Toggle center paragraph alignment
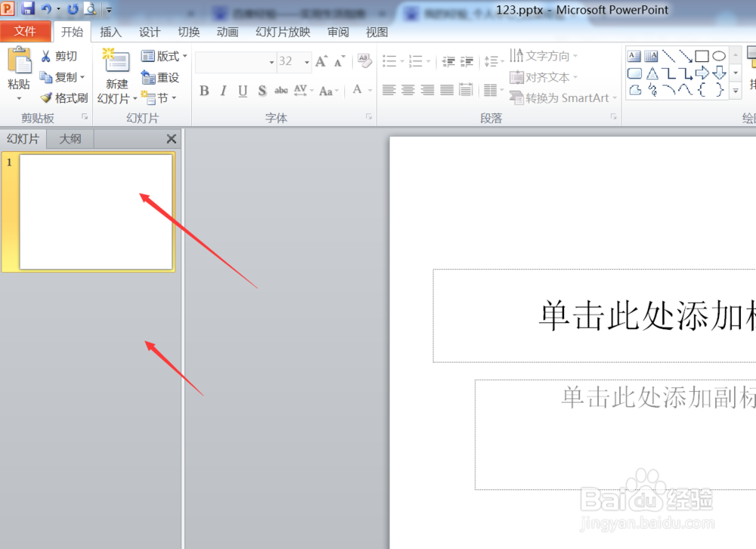The height and width of the screenshot is (549, 756). [408, 91]
